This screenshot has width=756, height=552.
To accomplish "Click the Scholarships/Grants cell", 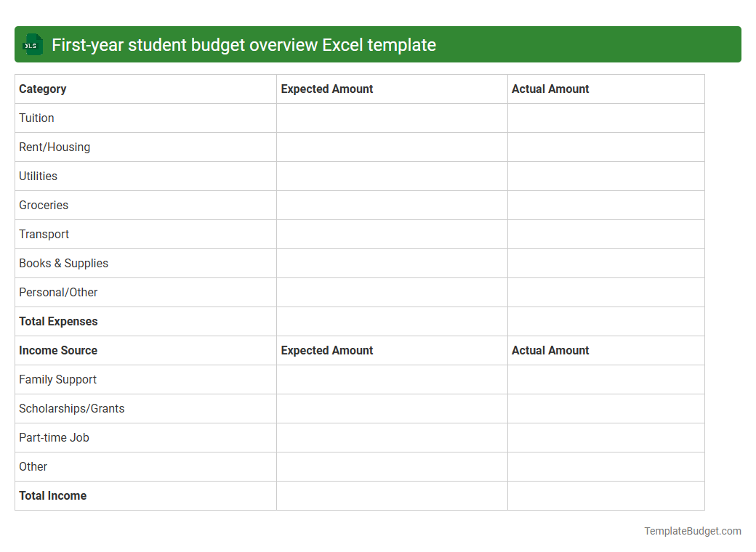I will tap(71, 408).
